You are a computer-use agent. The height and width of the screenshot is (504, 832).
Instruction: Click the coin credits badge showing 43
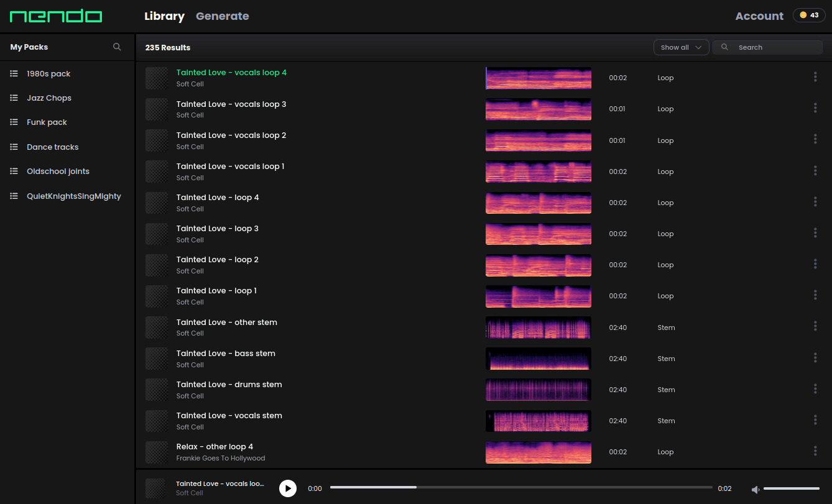click(x=809, y=16)
